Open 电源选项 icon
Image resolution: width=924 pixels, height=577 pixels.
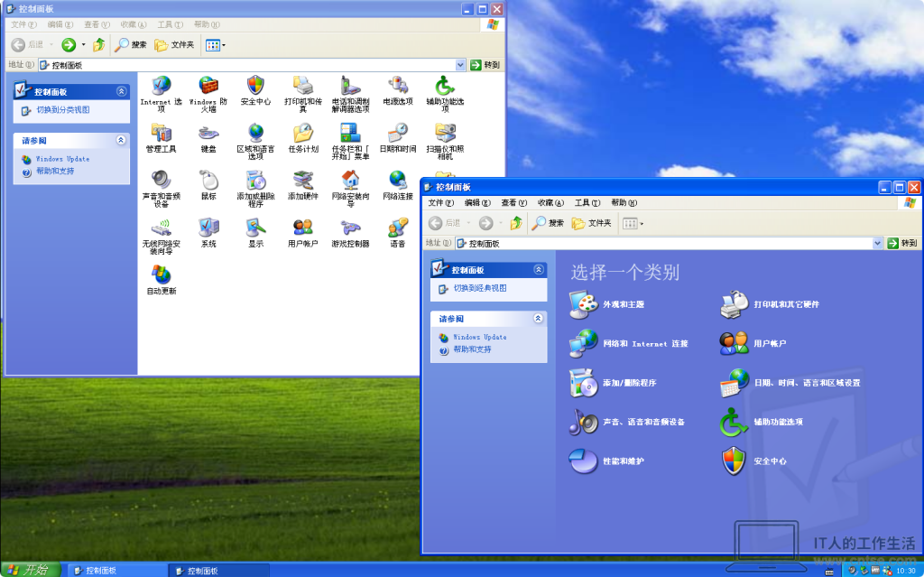(x=398, y=90)
